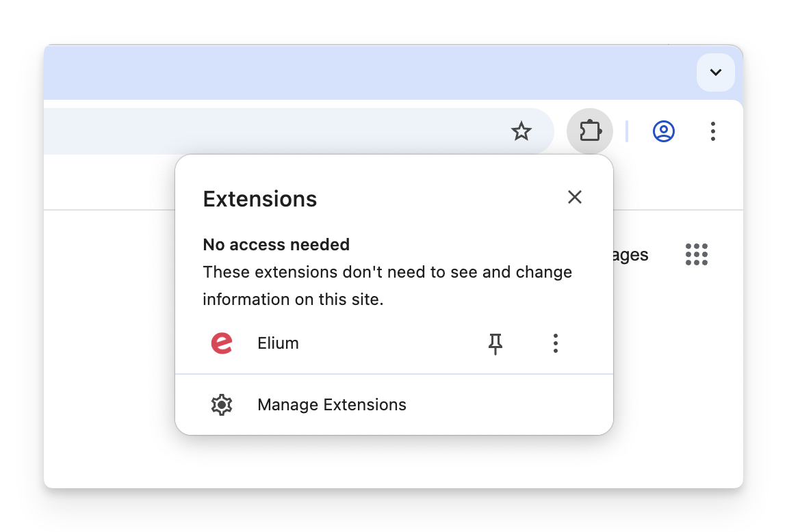The image size is (787, 532).
Task: Select the Elium extension name
Action: click(x=278, y=343)
